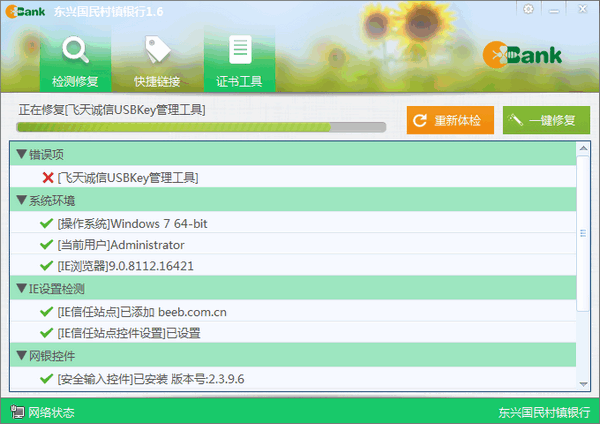Click the 一键修复 button
Screen dimensions: 600x424
pyautogui.click(x=546, y=120)
